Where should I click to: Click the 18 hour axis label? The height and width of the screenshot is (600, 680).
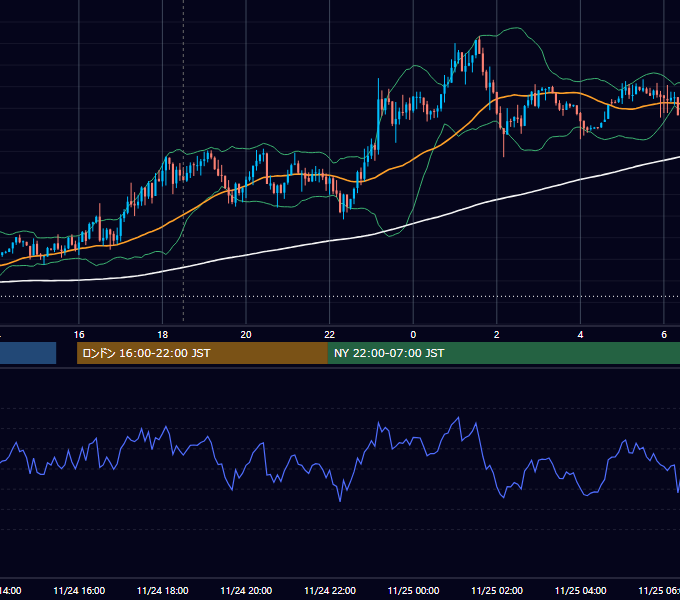(163, 335)
